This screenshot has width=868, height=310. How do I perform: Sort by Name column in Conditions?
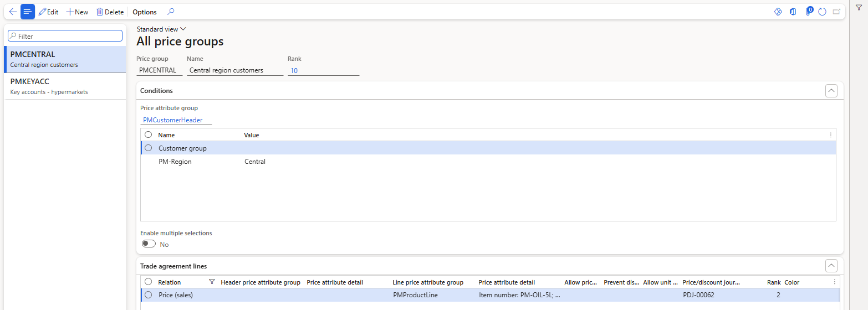[x=166, y=135]
